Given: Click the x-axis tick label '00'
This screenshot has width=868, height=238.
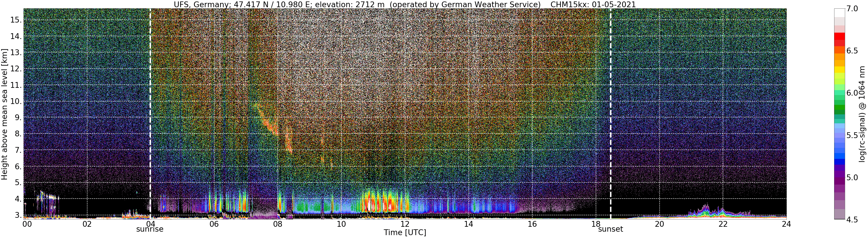Looking at the screenshot, I should (x=27, y=224).
